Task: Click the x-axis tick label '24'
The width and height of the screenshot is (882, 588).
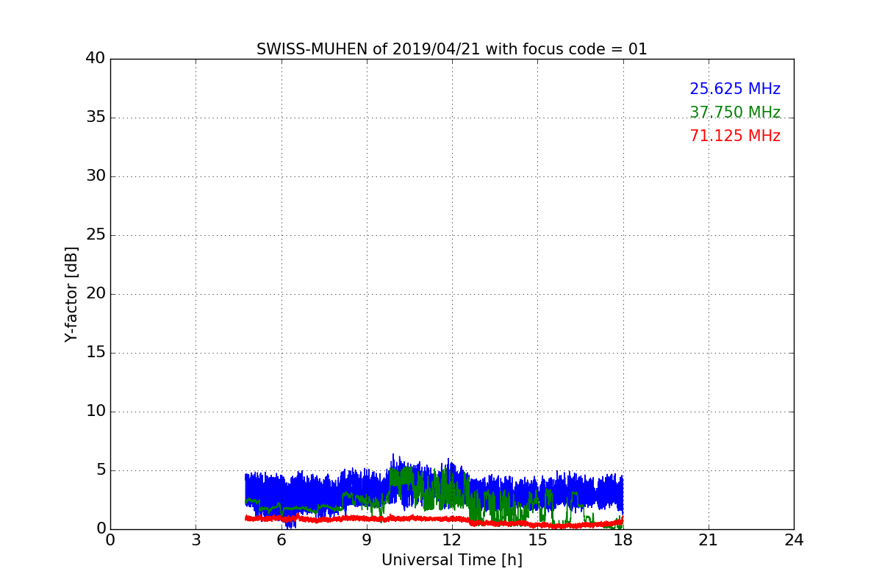Action: 794,540
